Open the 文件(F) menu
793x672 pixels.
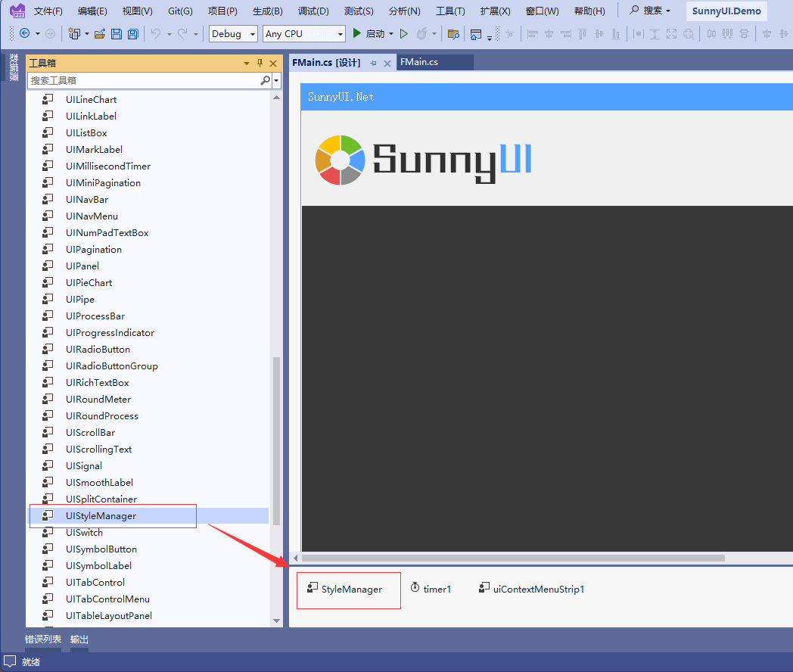tap(48, 11)
